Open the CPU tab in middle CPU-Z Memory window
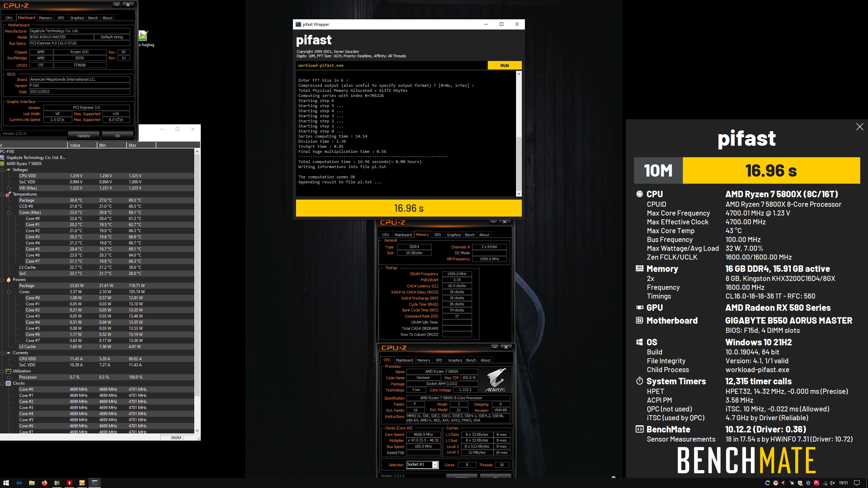The height and width of the screenshot is (488, 868). (386, 235)
